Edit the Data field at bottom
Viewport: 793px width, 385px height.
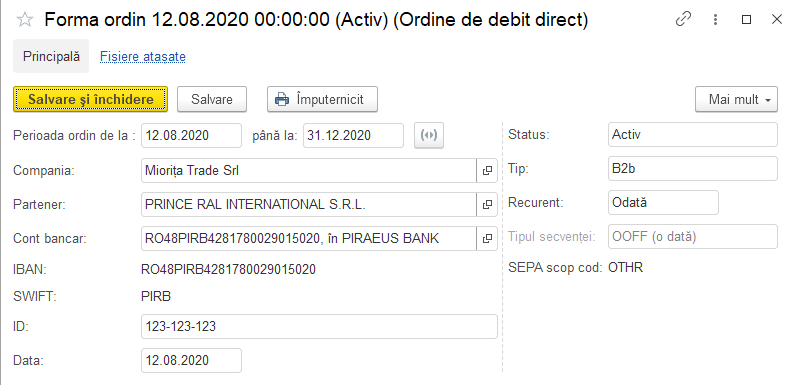click(191, 360)
